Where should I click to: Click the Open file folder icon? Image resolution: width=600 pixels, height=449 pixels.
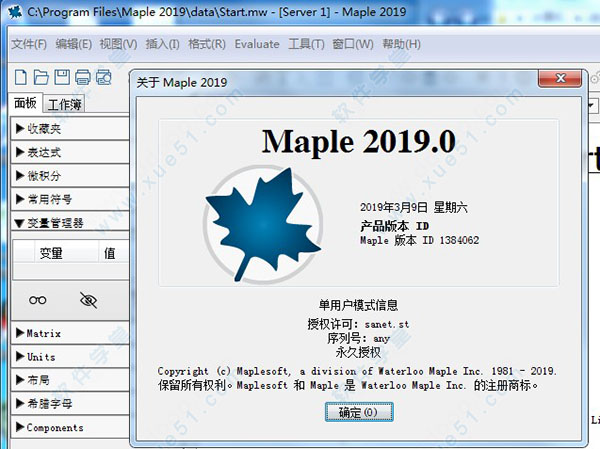pos(41,77)
